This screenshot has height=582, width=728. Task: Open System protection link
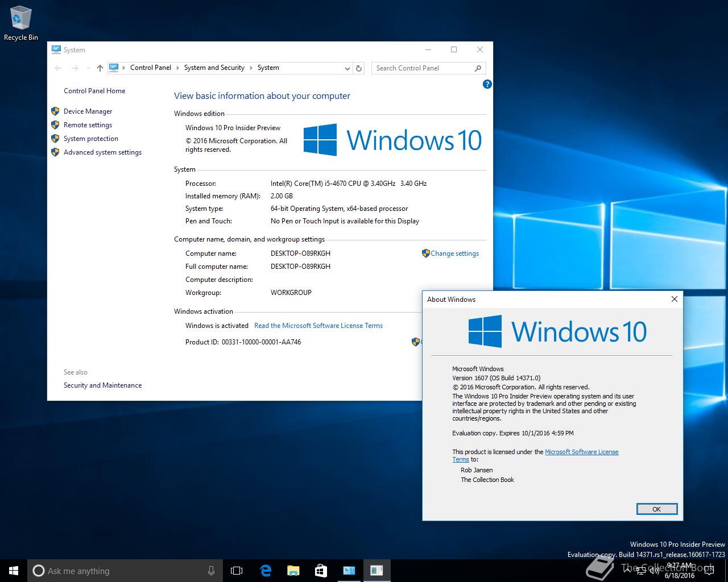point(91,139)
